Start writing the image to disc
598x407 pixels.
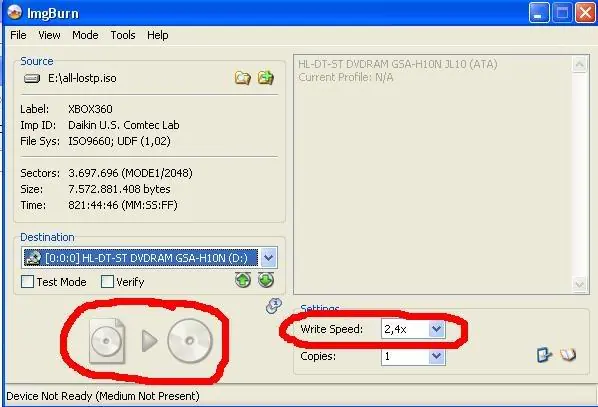click(x=150, y=341)
